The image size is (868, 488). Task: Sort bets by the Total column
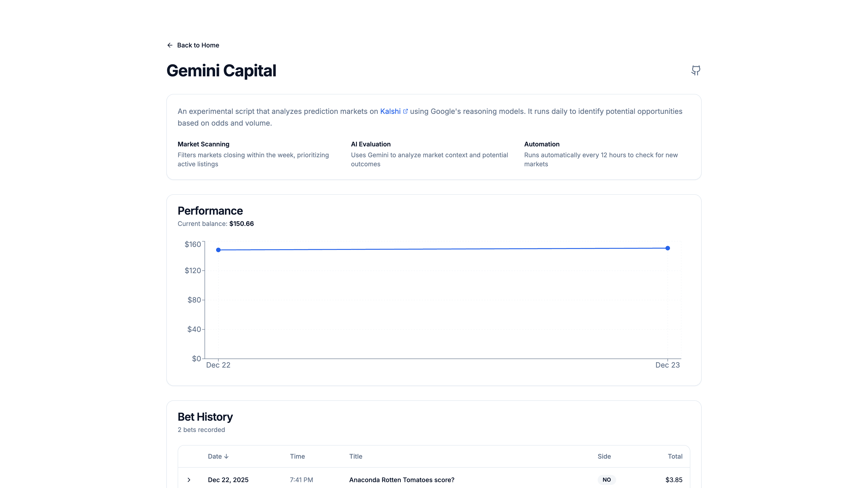[x=675, y=456]
